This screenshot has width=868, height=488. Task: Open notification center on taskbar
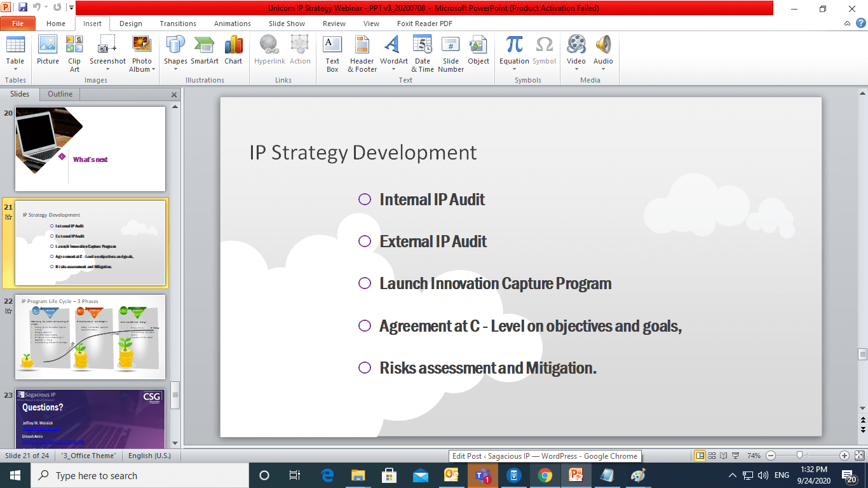pyautogui.click(x=848, y=475)
